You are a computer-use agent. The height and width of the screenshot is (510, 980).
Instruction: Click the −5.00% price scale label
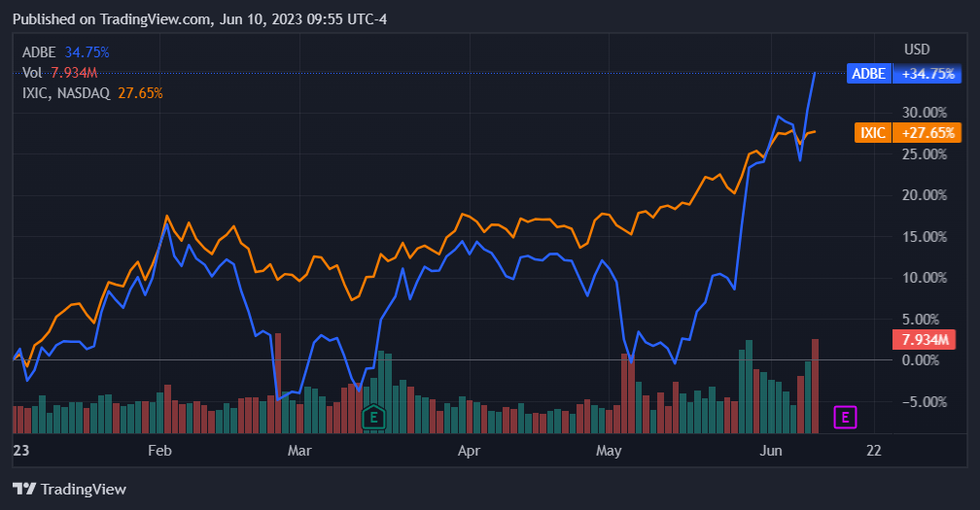point(925,402)
